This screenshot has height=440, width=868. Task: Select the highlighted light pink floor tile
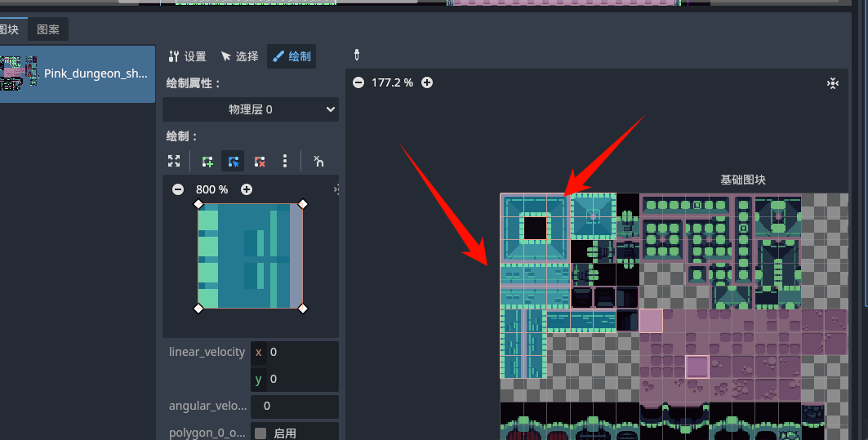point(651,321)
